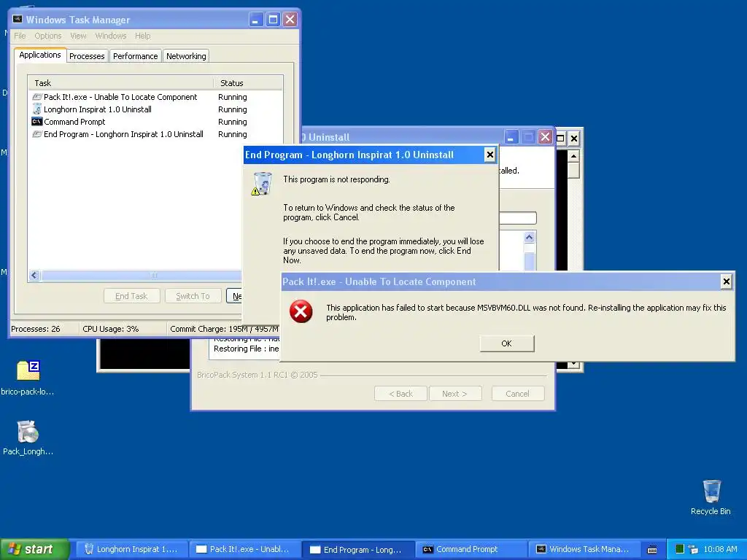Click the Cancel button in uninstaller
This screenshot has height=560, width=747.
517,394
